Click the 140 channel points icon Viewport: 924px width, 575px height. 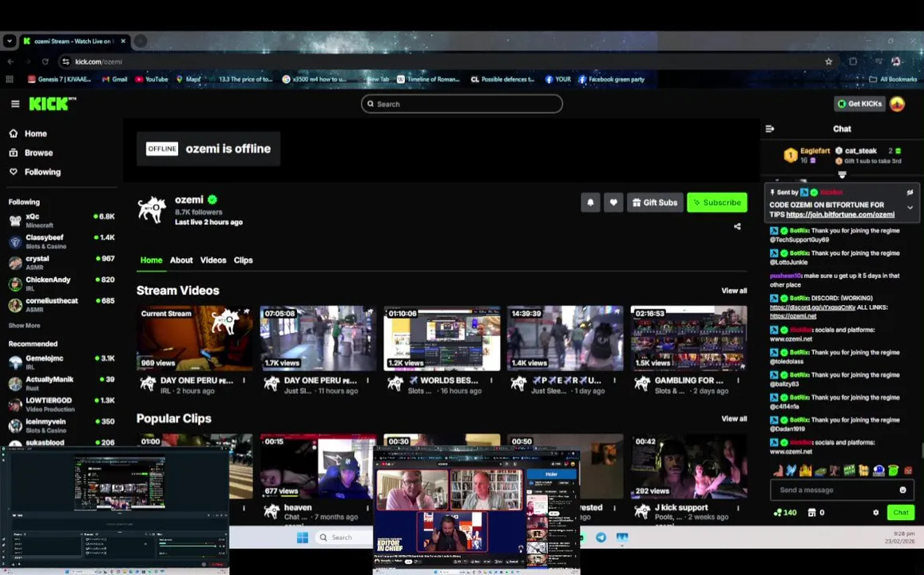point(778,513)
